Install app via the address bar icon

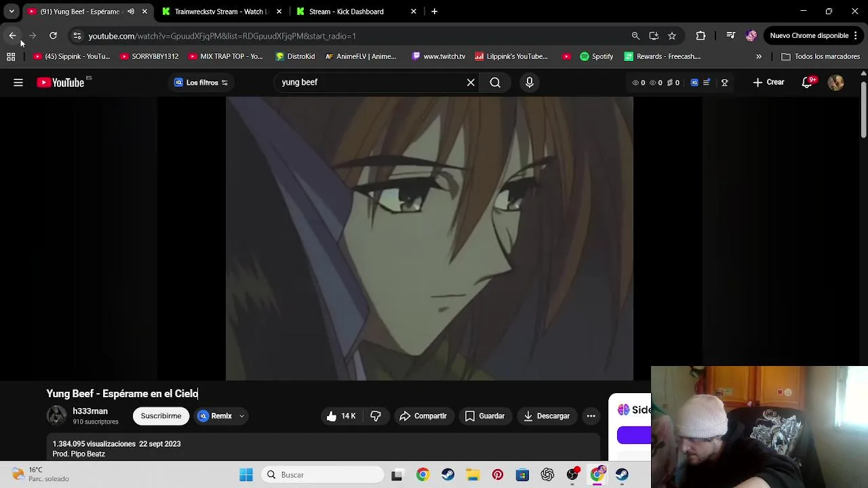coord(654,36)
